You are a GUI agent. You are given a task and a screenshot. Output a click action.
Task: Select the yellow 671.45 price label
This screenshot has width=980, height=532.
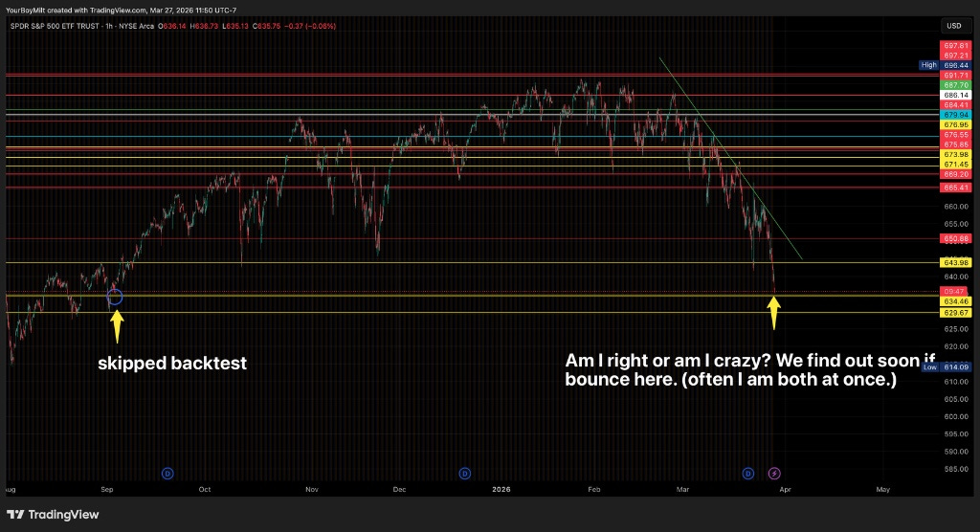[956, 165]
